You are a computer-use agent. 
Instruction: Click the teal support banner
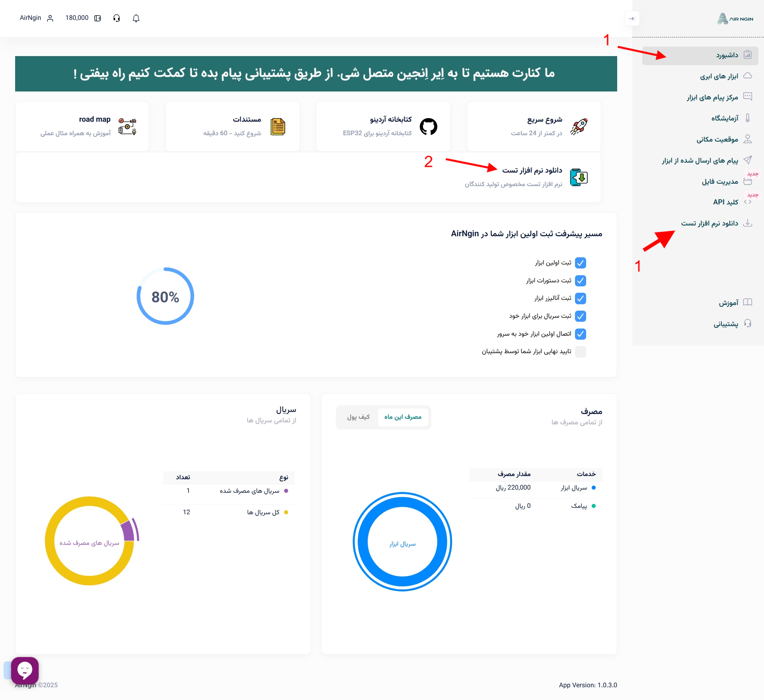tap(316, 74)
